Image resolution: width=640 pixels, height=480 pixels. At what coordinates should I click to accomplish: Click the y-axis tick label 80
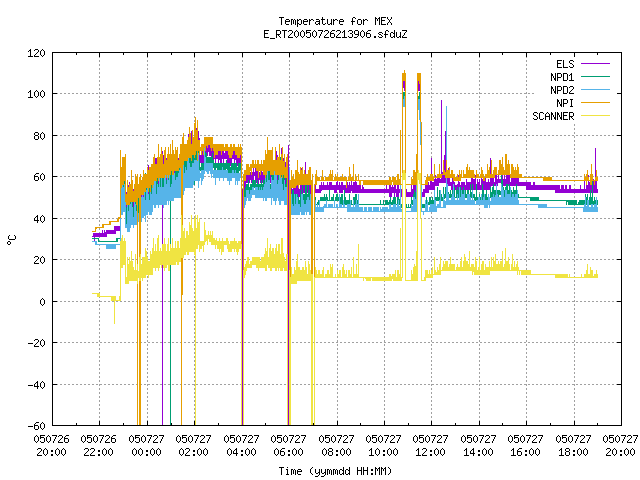tap(40, 136)
